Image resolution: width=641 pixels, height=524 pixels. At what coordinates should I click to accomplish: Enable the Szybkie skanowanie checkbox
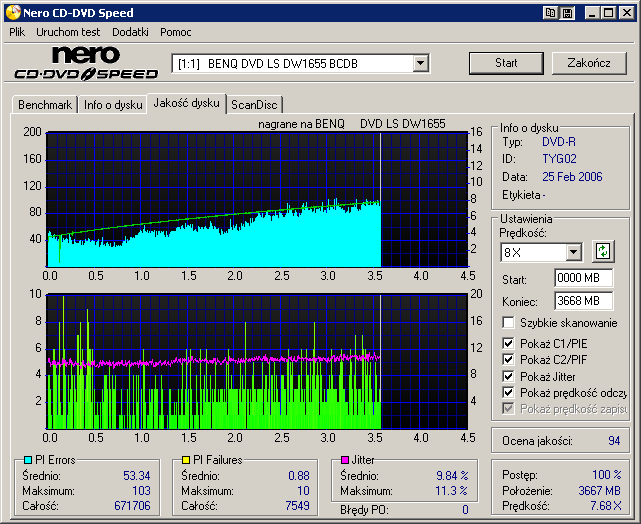[508, 322]
